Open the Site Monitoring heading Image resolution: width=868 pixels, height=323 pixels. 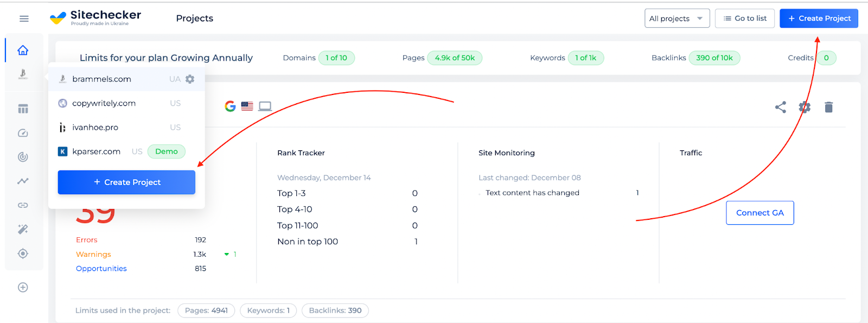click(507, 153)
